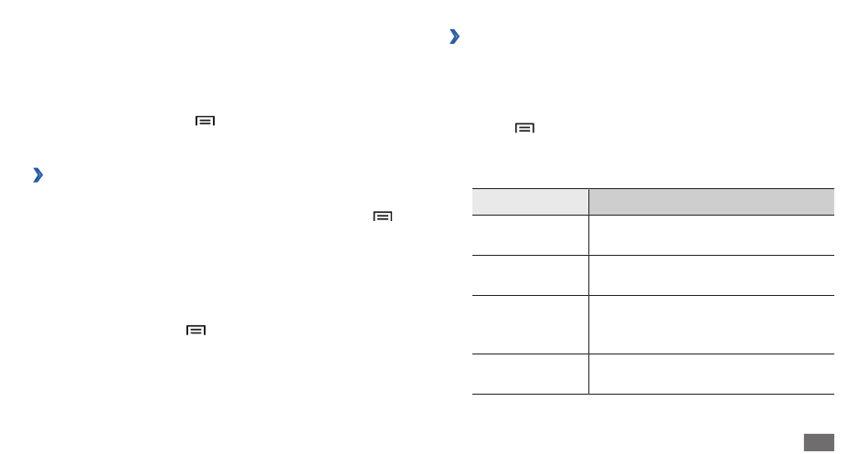Click the first body row's narrow left cell
The height and width of the screenshot is (454, 868).
tap(530, 236)
